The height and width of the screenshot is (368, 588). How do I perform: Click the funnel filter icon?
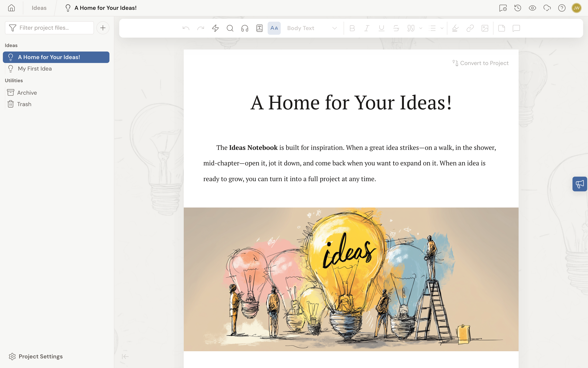point(12,28)
